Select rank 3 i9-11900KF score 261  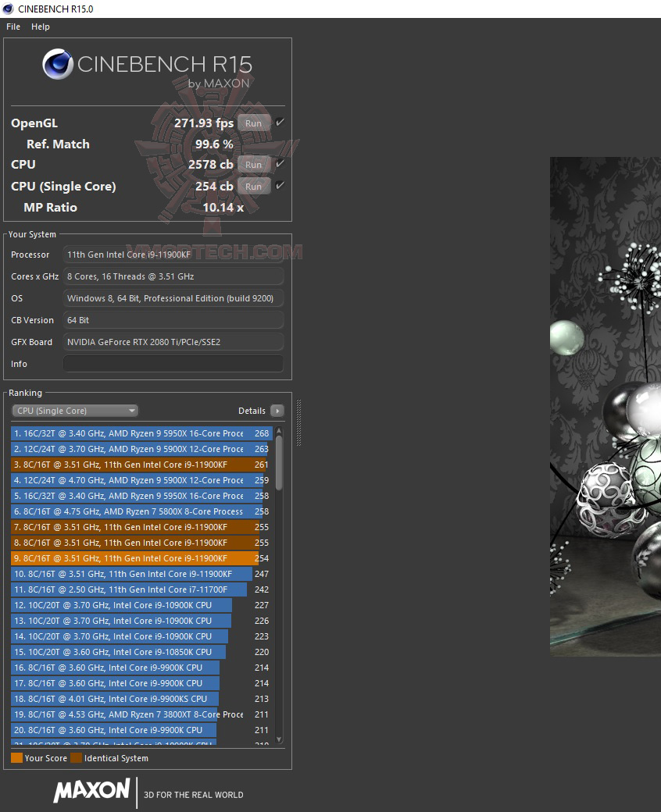pos(141,465)
